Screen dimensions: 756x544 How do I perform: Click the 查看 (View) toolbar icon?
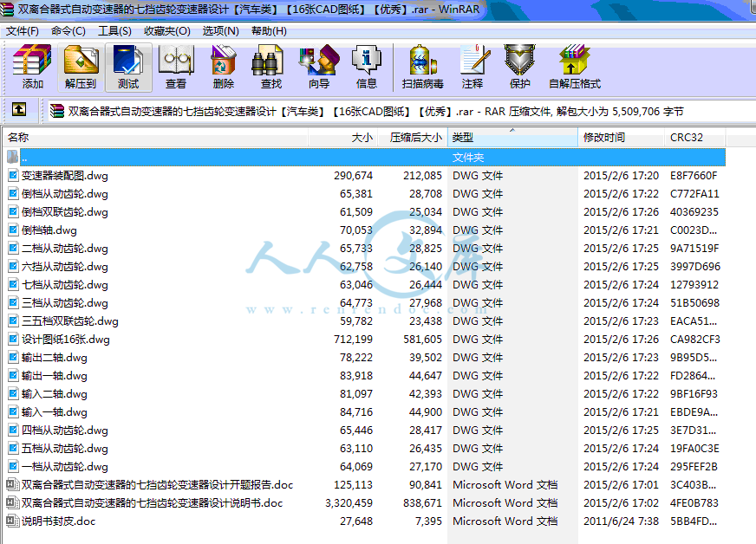tap(176, 67)
